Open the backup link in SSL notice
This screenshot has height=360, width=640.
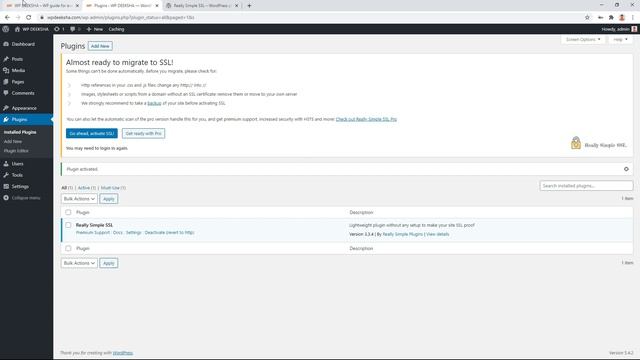click(154, 103)
